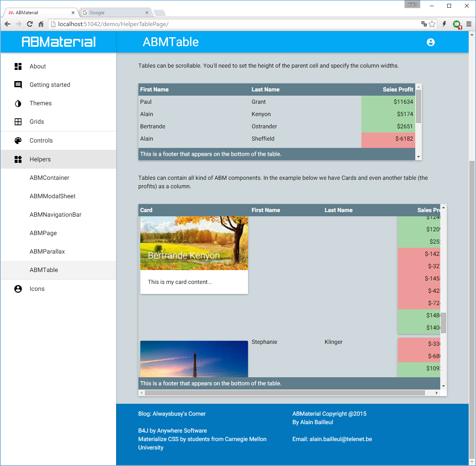Open the Grids menu item
Image resolution: width=476 pixels, height=466 pixels.
[x=58, y=122]
